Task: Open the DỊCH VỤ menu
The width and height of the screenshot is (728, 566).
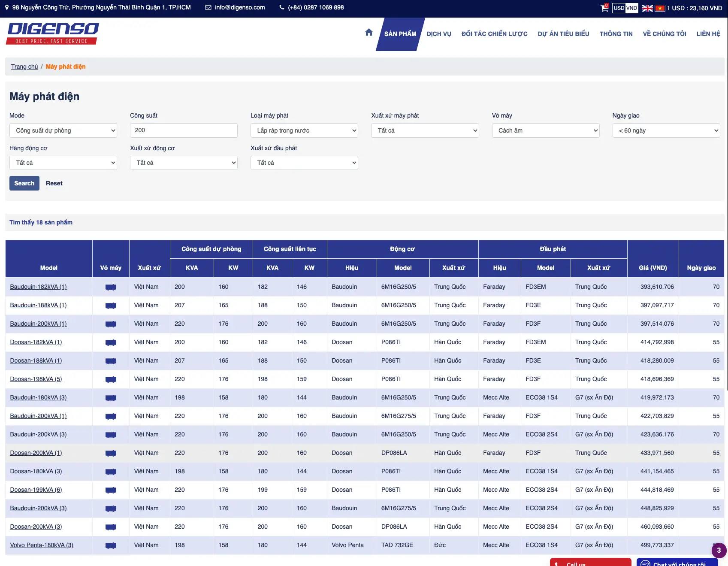Action: pos(438,34)
